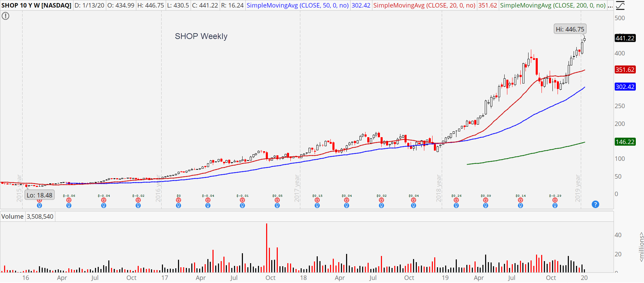Open the red earnings phone under $0.09
644x283 pixels.
pos(485,200)
